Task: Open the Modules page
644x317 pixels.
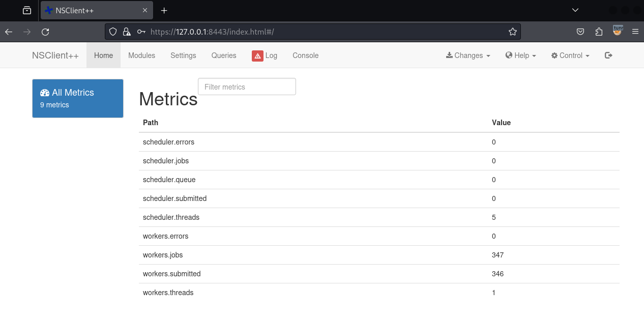Action: click(141, 55)
